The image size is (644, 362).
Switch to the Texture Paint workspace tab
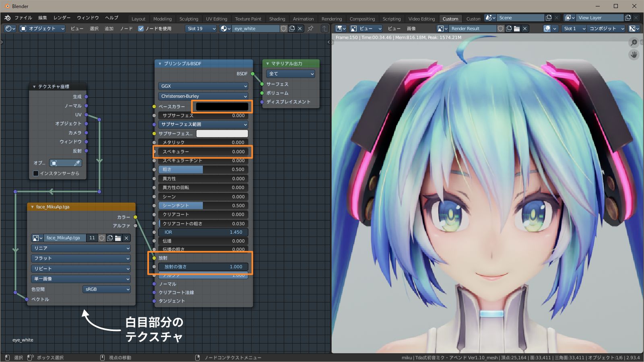pyautogui.click(x=248, y=19)
